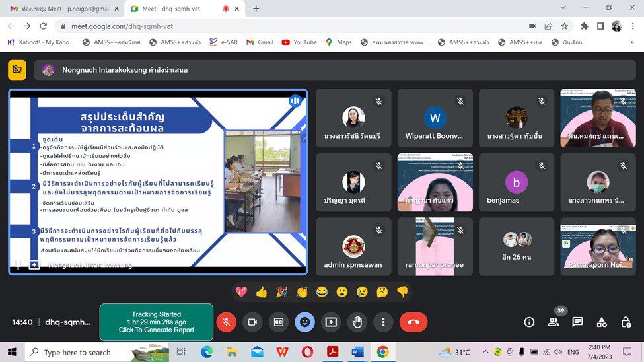Viewport: 644px width, 362px height.
Task: Raise hand in the meeting
Action: [x=357, y=322]
